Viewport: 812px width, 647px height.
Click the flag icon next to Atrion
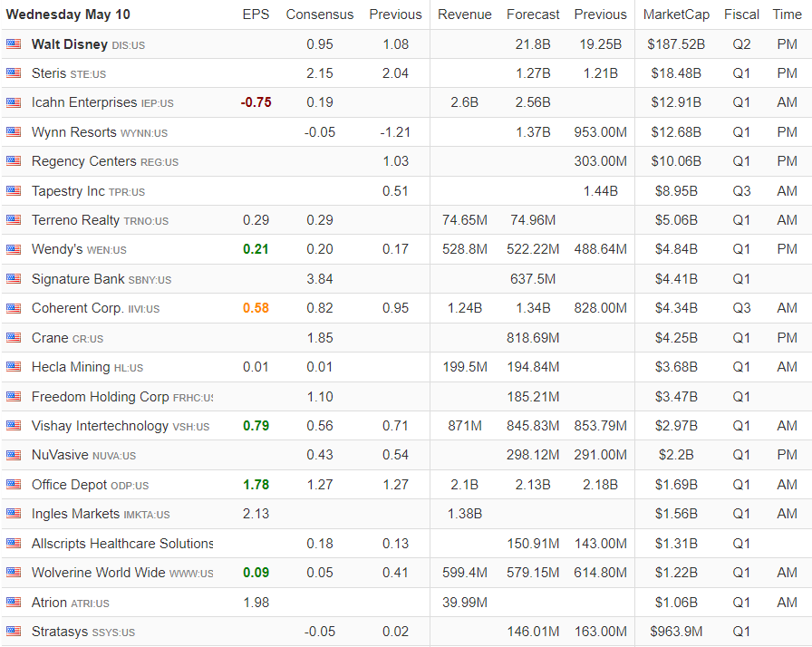(14, 603)
